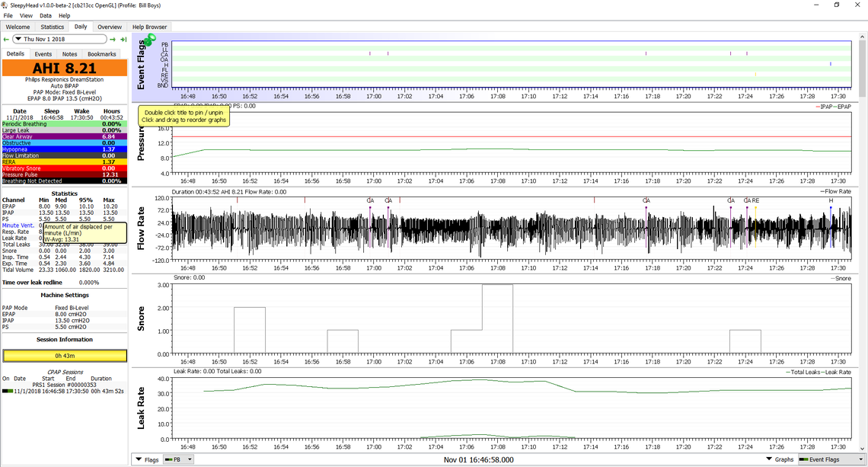This screenshot has width=868, height=467.
Task: Select the Details side tab
Action: pos(15,54)
